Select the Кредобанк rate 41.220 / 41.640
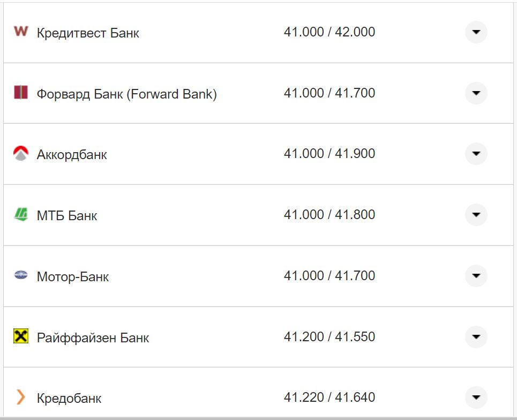517x420 pixels. pyautogui.click(x=329, y=397)
